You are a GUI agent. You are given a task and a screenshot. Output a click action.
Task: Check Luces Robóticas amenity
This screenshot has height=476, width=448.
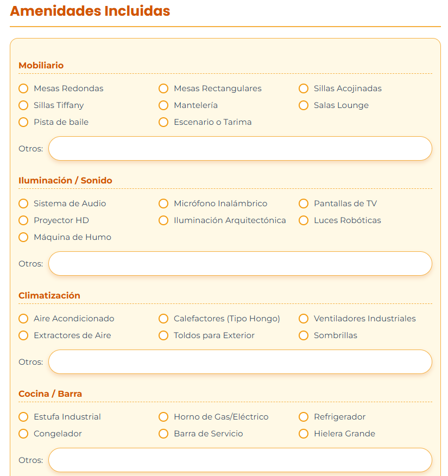pyautogui.click(x=304, y=220)
